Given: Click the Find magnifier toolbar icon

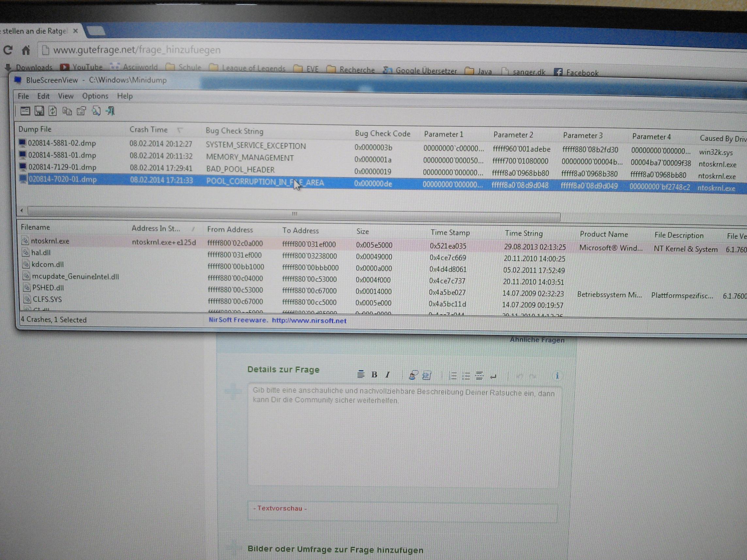Looking at the screenshot, I should point(96,111).
